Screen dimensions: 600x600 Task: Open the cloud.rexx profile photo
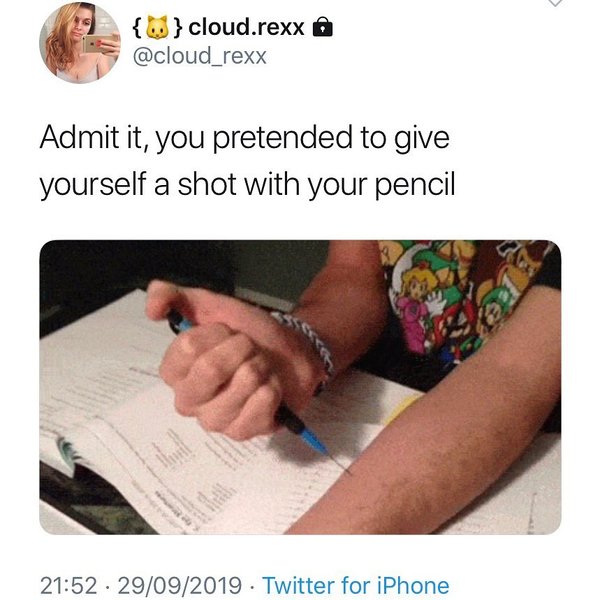[79, 42]
